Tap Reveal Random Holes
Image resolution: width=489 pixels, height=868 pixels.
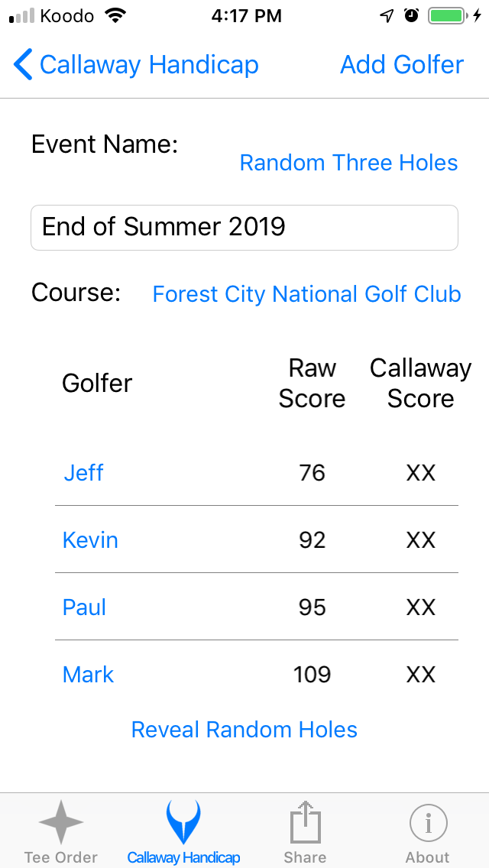click(x=244, y=729)
